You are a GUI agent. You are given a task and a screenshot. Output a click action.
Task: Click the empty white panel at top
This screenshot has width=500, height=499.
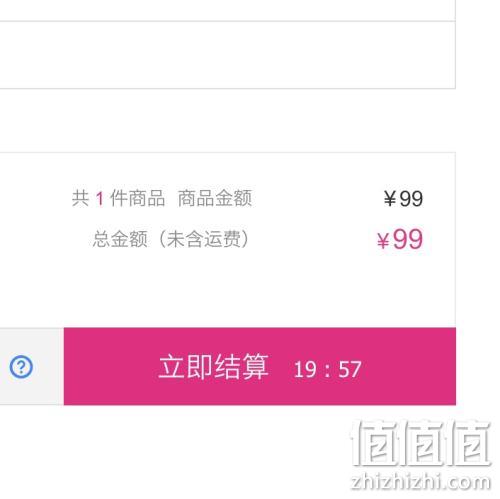[228, 55]
